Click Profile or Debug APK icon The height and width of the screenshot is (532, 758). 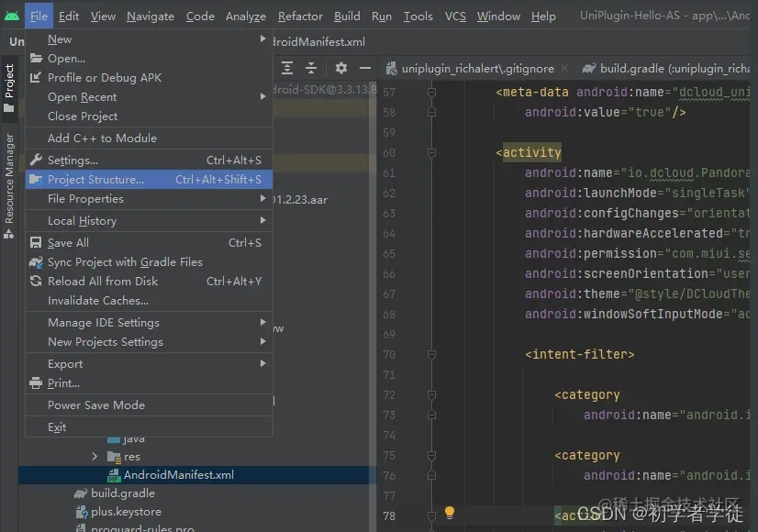tap(36, 77)
